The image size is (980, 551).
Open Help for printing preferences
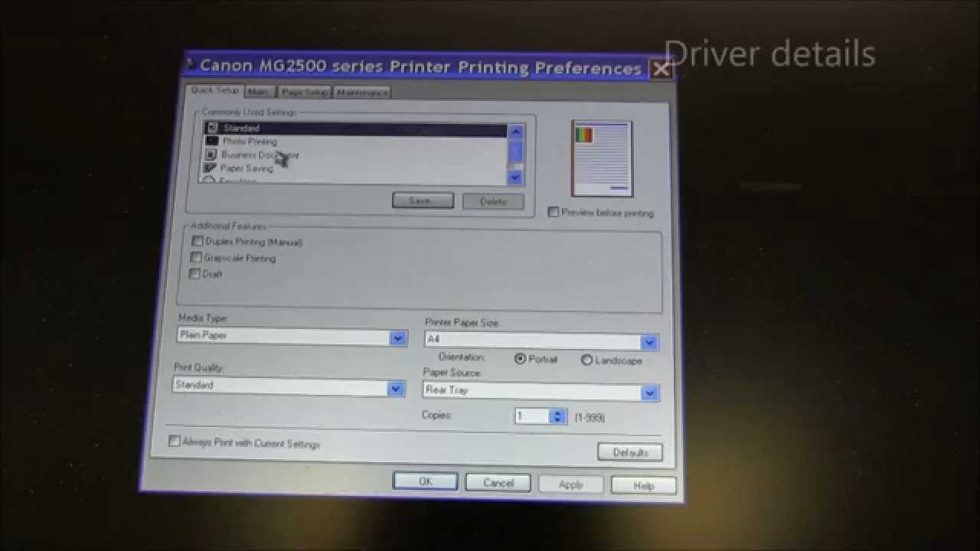pyautogui.click(x=643, y=486)
